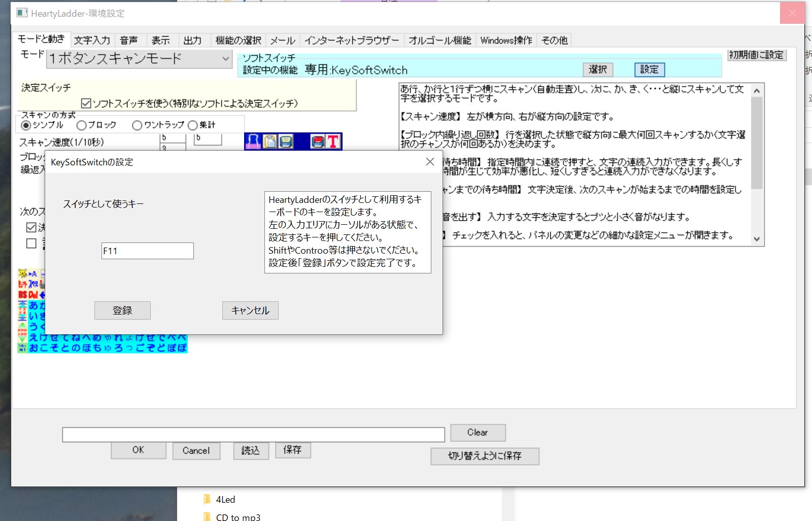
Task: Close the KeySoftSwitchの設定 dialog with its X
Action: (x=430, y=161)
